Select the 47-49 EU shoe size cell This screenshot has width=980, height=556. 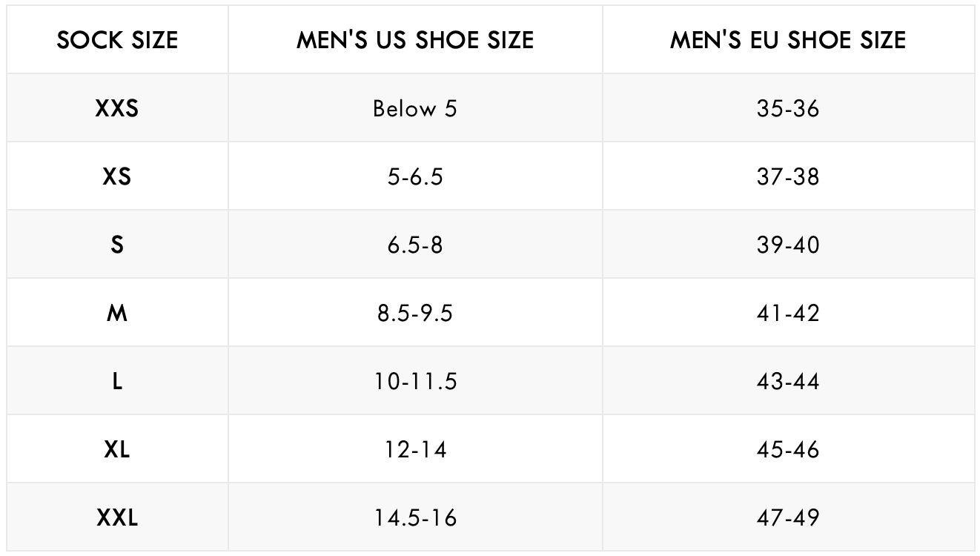tap(788, 518)
